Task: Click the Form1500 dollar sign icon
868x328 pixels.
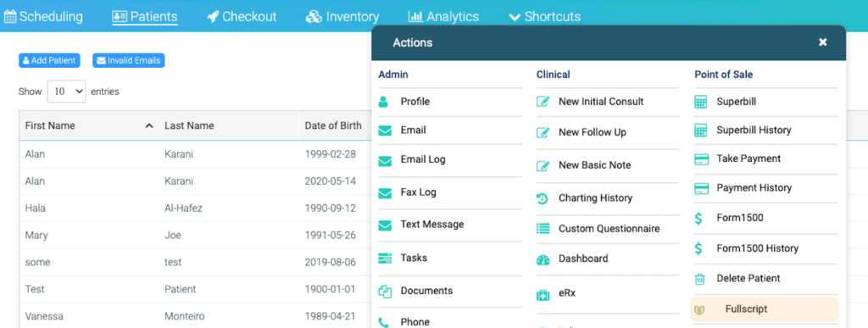Action: 698,218
